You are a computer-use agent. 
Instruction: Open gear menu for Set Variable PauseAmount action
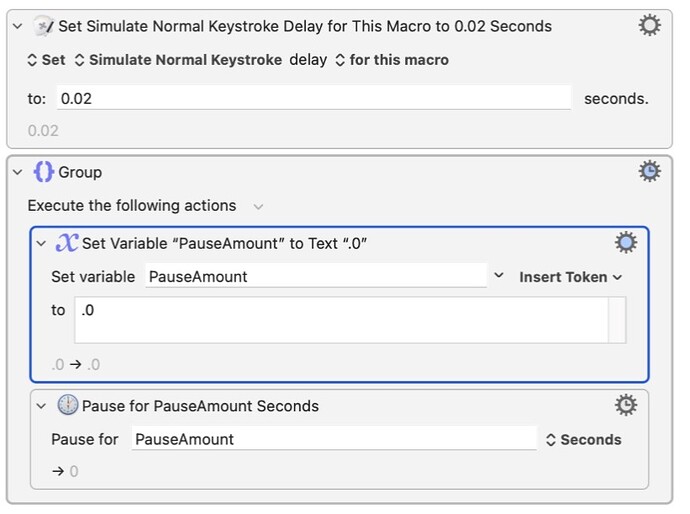tap(626, 242)
